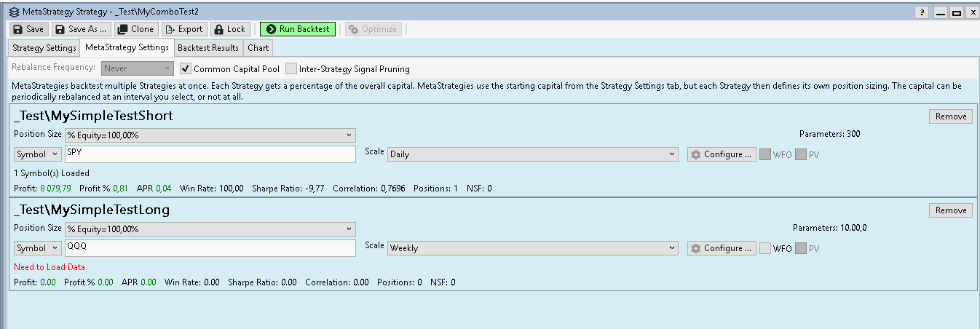Open Position Size dropdown for MySimpleTestShort
This screenshot has width=980, height=329.
pos(210,135)
